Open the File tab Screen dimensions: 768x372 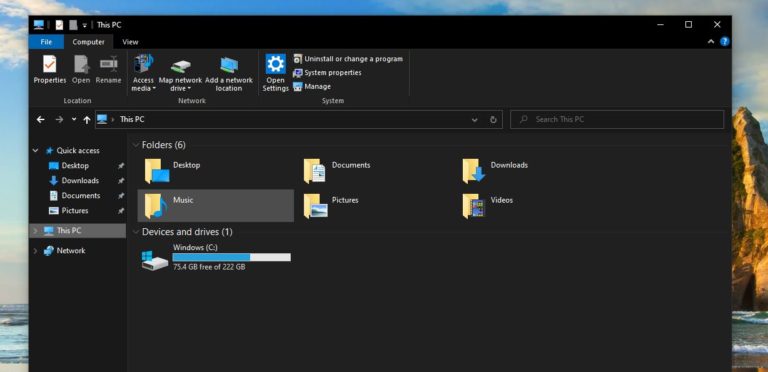(46, 42)
